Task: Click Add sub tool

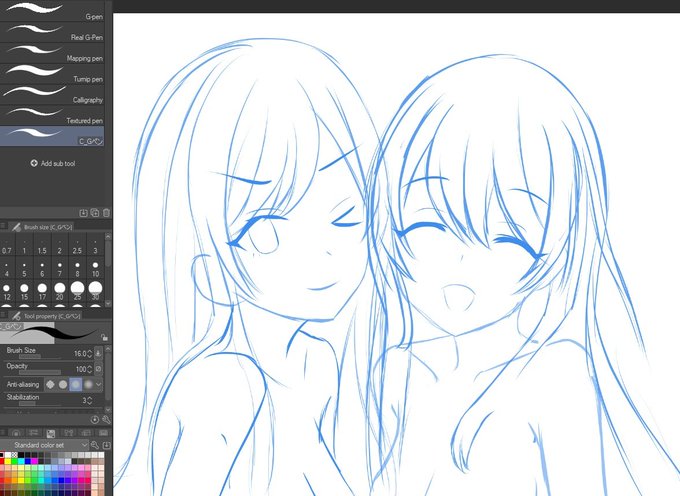Action: pyautogui.click(x=53, y=163)
